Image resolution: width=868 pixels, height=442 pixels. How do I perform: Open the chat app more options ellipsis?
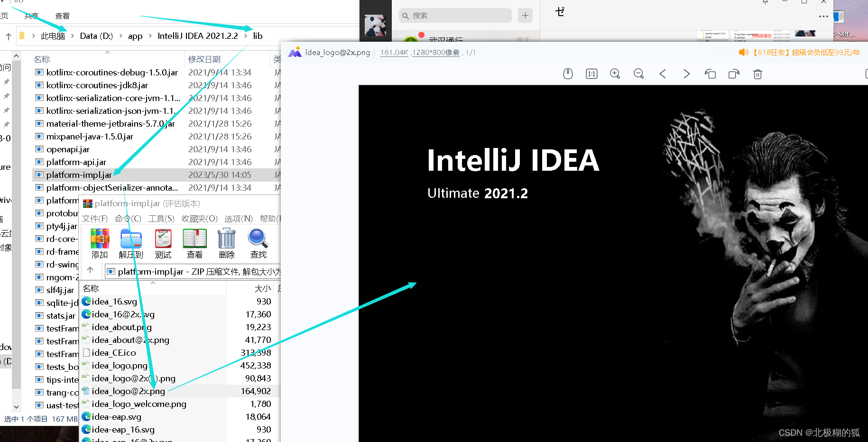pos(823,16)
